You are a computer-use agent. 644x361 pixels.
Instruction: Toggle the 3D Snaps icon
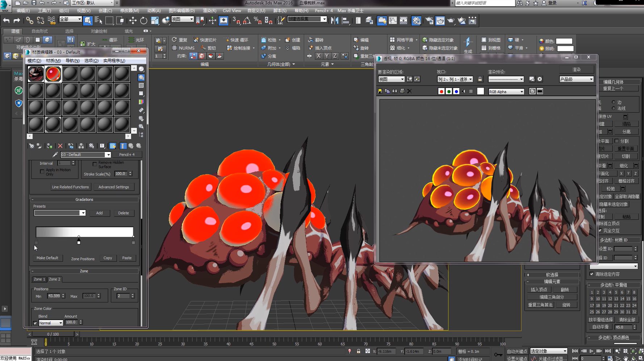point(236,21)
